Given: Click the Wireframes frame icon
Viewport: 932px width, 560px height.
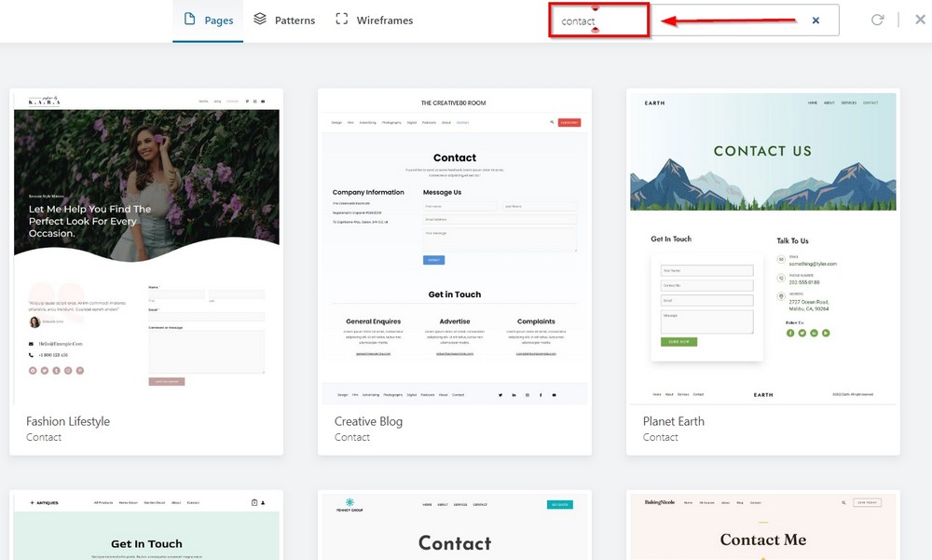Looking at the screenshot, I should coord(342,19).
